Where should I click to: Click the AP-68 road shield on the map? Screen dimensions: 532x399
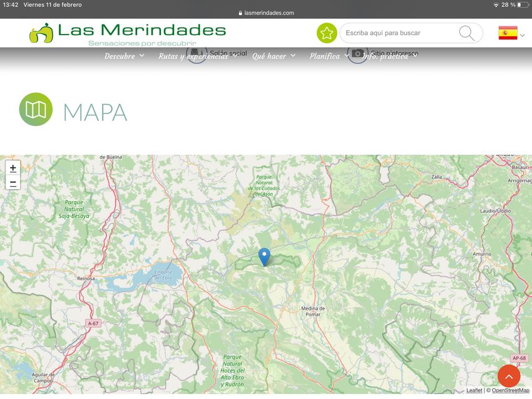pos(519,358)
